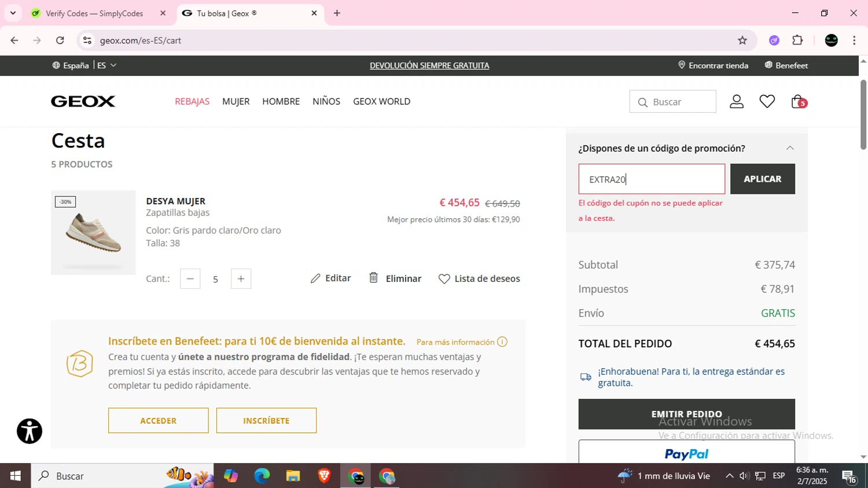Open Microsoft Edge from taskbar
868x488 pixels.
(x=262, y=476)
